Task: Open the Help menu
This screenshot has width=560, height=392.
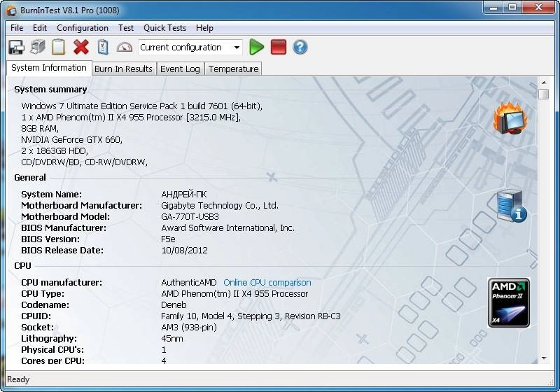Action: pyautogui.click(x=204, y=28)
